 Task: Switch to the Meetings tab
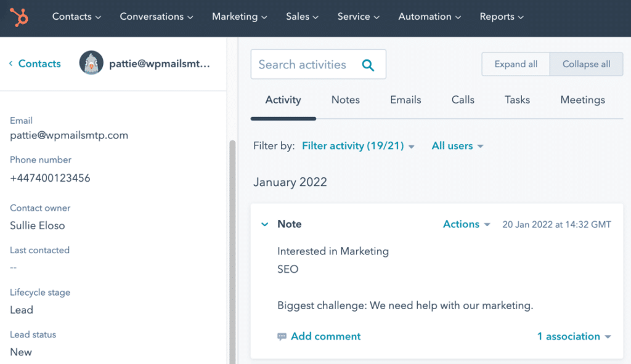coord(582,100)
